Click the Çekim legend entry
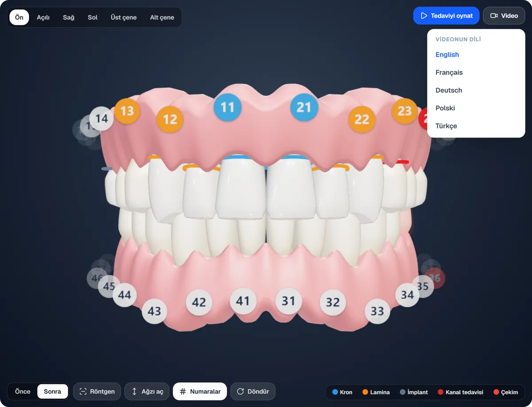This screenshot has width=532, height=407. coord(505,392)
